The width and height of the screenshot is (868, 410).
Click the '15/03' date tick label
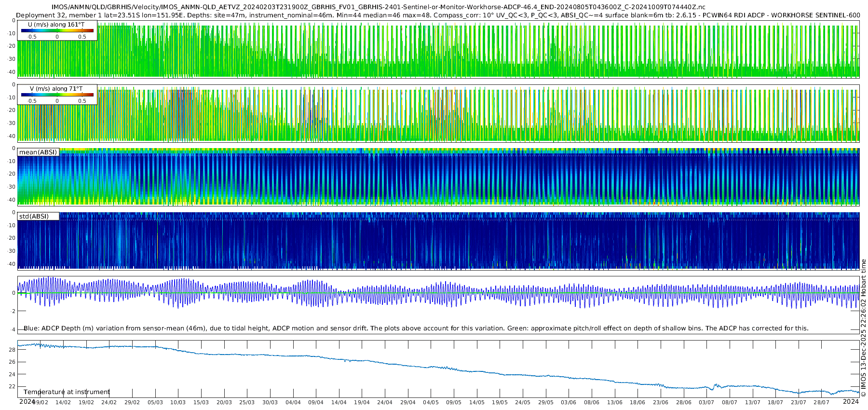point(201,403)
